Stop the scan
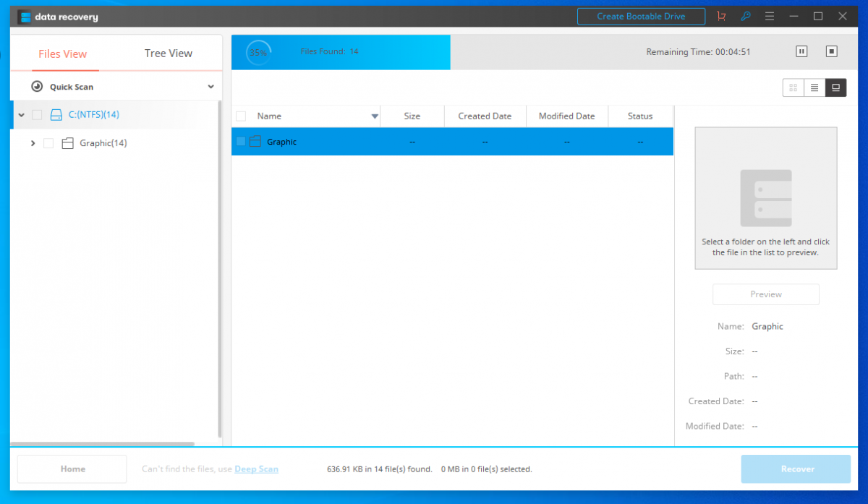The image size is (868, 504). [x=831, y=51]
